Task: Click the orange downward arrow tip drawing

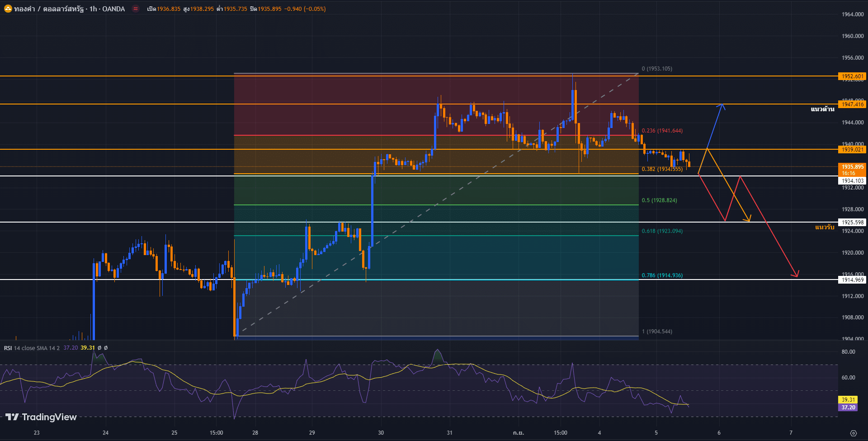Action: coord(749,220)
